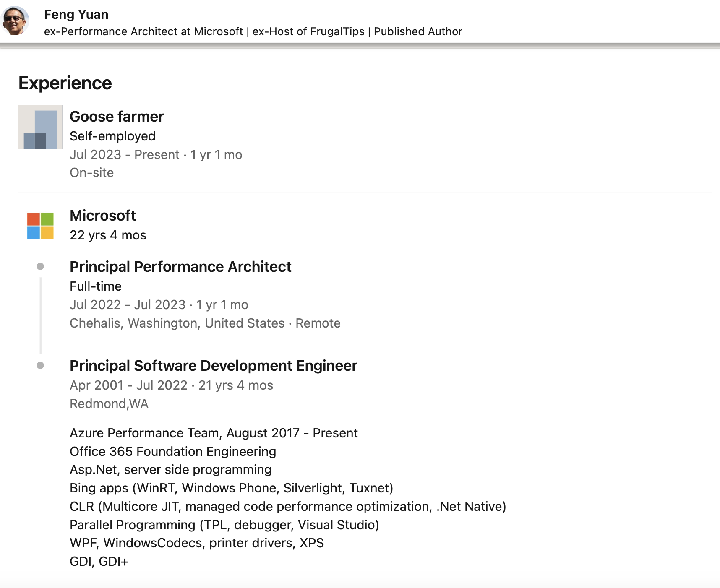720x588 pixels.
Task: Select the Principal Performance Architect title
Action: pyautogui.click(x=180, y=267)
